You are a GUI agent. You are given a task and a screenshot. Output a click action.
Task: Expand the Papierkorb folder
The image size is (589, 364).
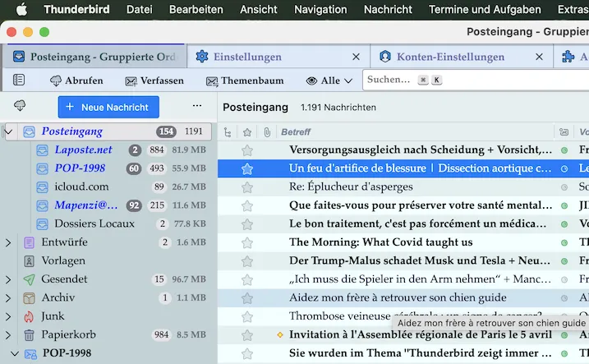pos(8,334)
